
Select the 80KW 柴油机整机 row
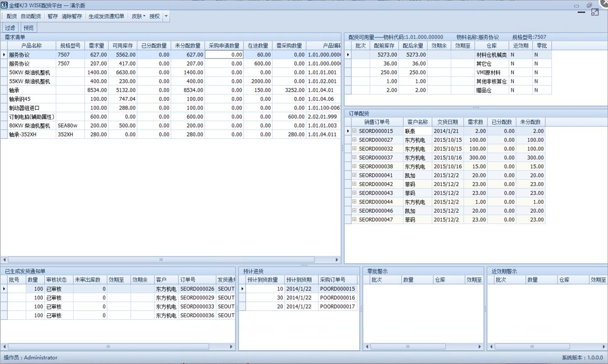[171, 126]
